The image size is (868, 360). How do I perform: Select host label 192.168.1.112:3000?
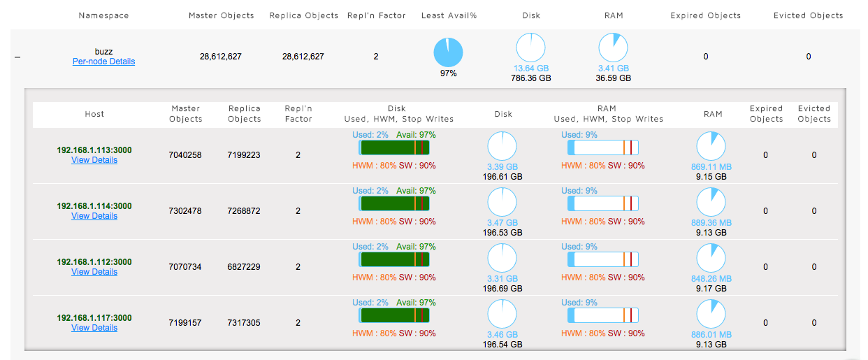[94, 262]
